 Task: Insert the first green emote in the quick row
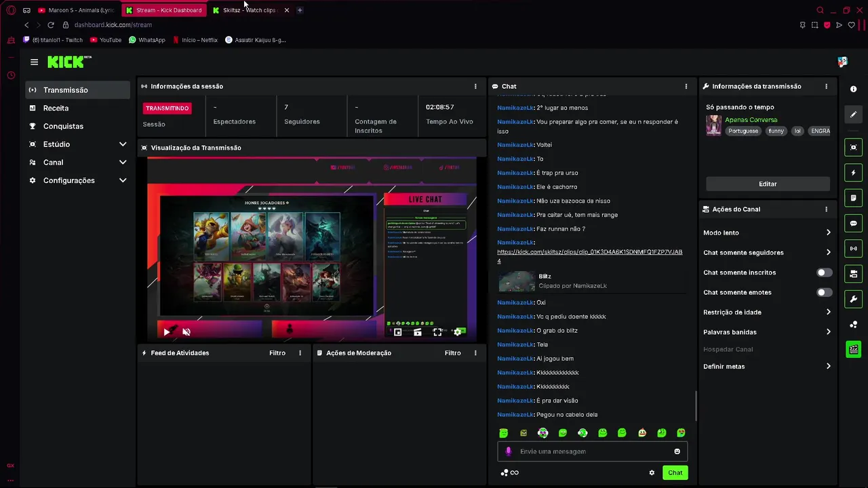tap(503, 433)
